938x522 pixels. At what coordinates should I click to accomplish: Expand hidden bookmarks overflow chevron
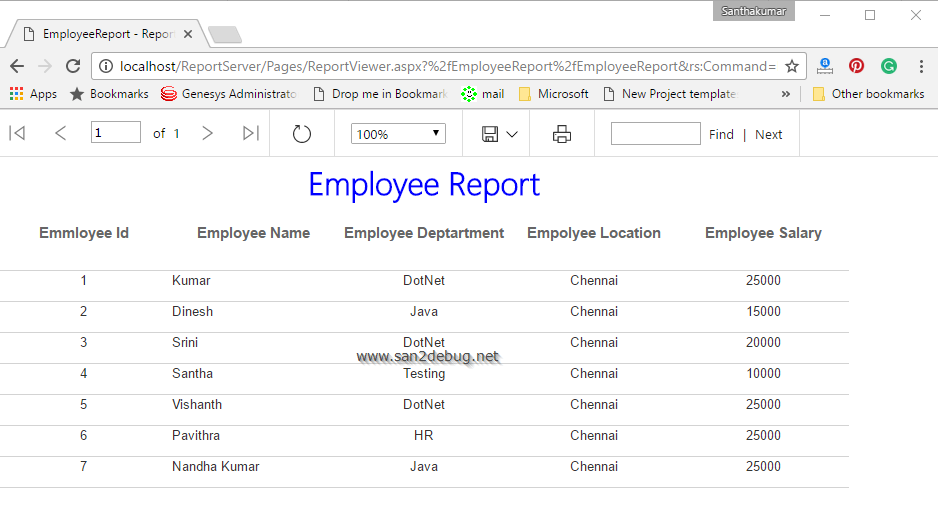(785, 94)
